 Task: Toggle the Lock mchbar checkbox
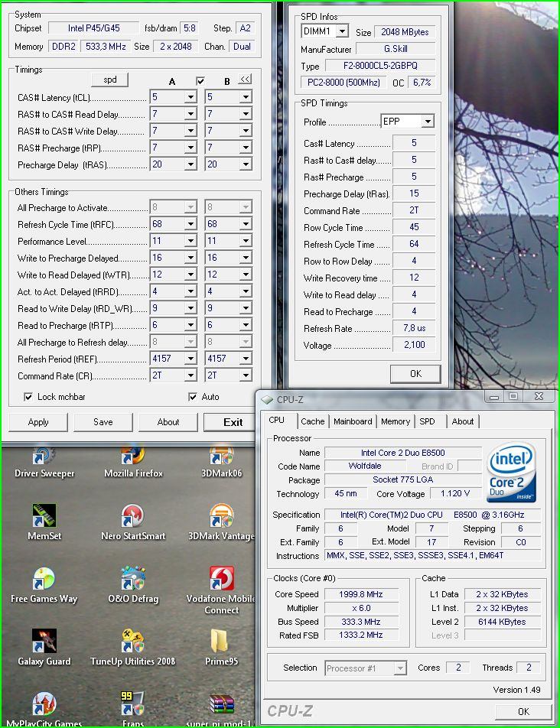click(x=28, y=397)
